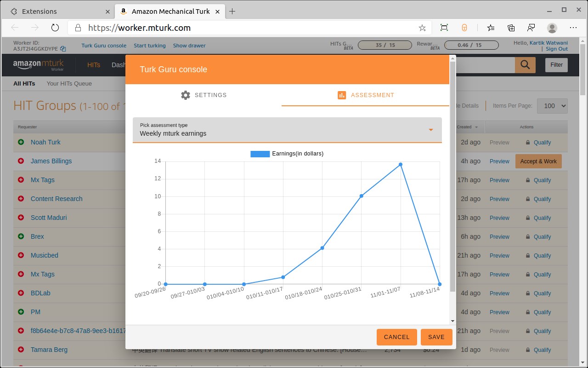Click the Filter button
588x368 pixels.
[557, 65]
